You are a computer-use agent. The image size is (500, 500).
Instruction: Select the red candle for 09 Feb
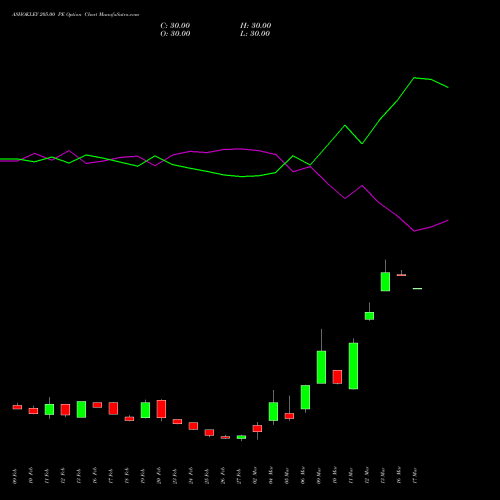tap(17, 407)
